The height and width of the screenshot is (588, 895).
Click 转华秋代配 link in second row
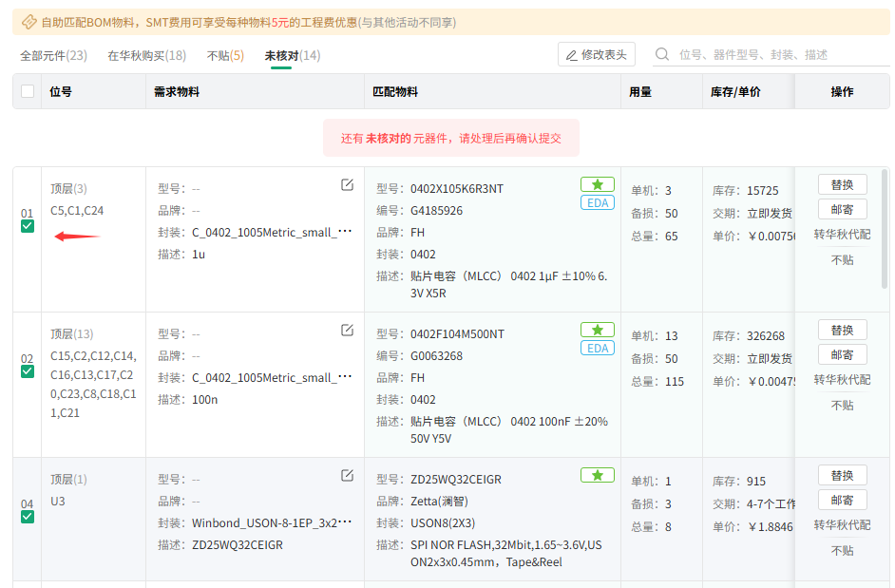tap(842, 380)
